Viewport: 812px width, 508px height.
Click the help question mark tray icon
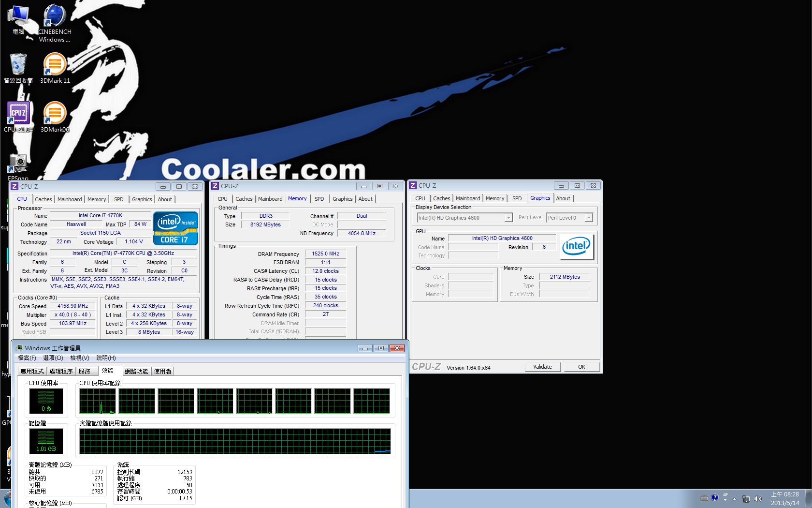715,497
